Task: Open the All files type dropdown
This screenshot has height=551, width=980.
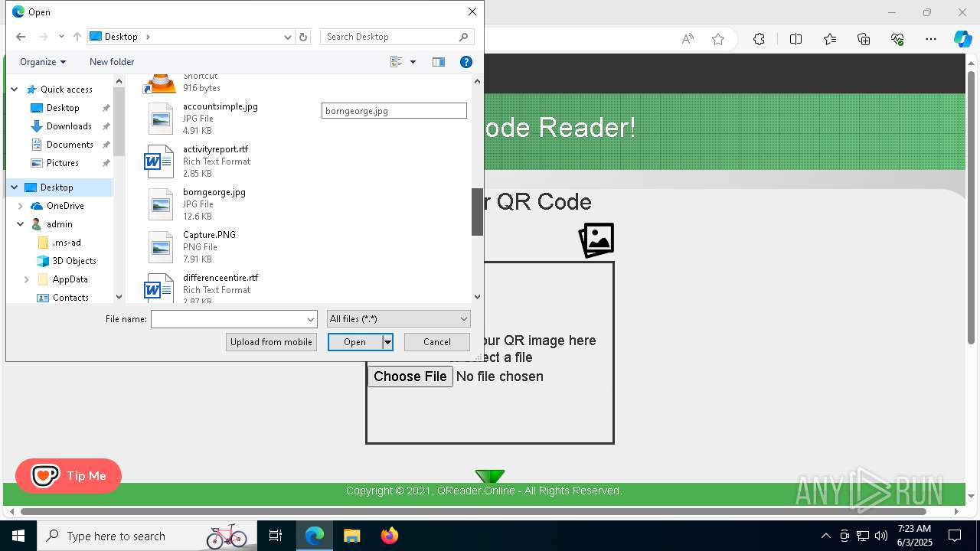Action: (399, 319)
